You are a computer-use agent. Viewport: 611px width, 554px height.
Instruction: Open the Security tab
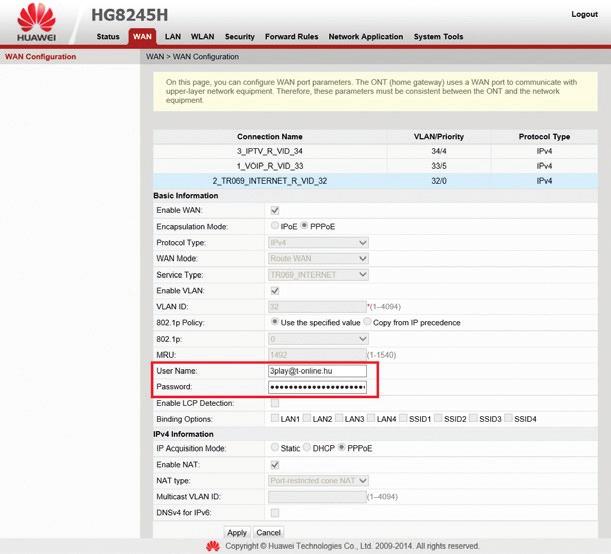coord(240,37)
